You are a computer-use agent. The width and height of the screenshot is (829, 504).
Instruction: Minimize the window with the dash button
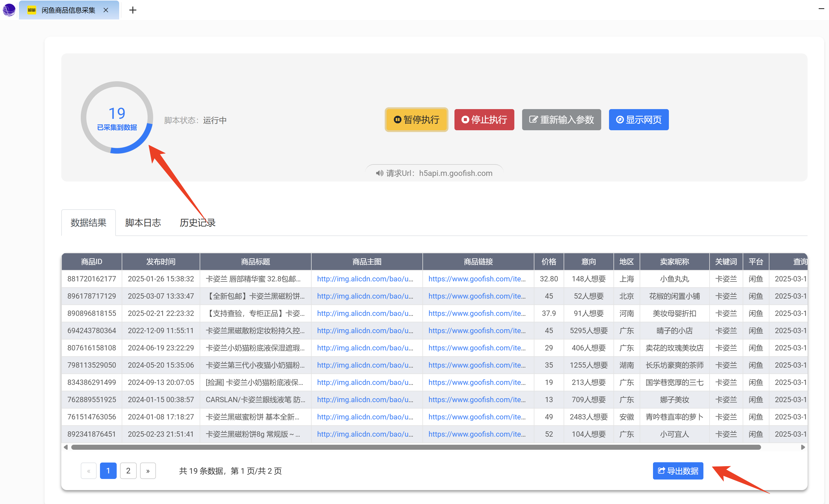[821, 9]
